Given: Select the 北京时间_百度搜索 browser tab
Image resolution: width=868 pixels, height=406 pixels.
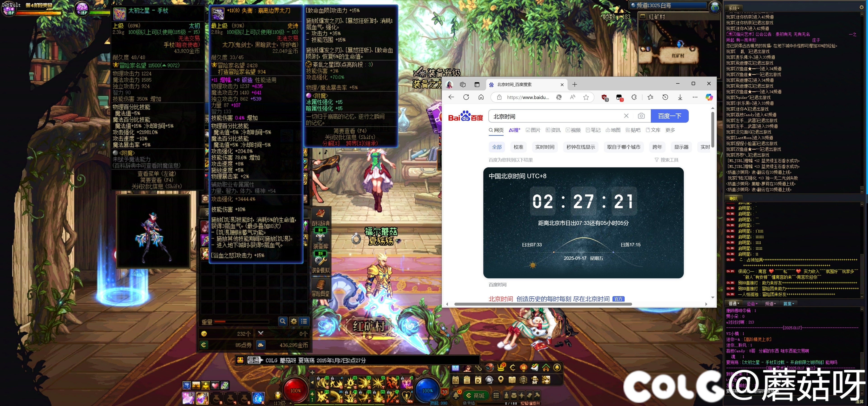Looking at the screenshot, I should point(527,85).
